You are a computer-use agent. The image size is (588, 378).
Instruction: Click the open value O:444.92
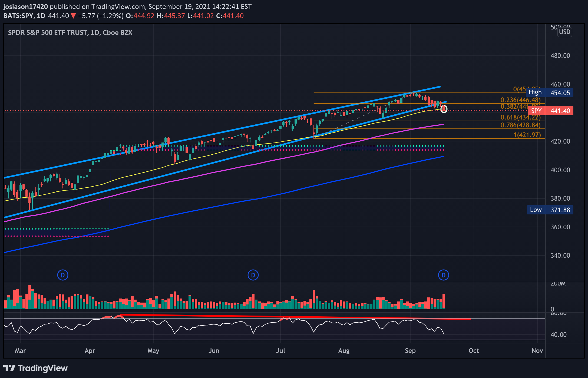click(x=140, y=16)
